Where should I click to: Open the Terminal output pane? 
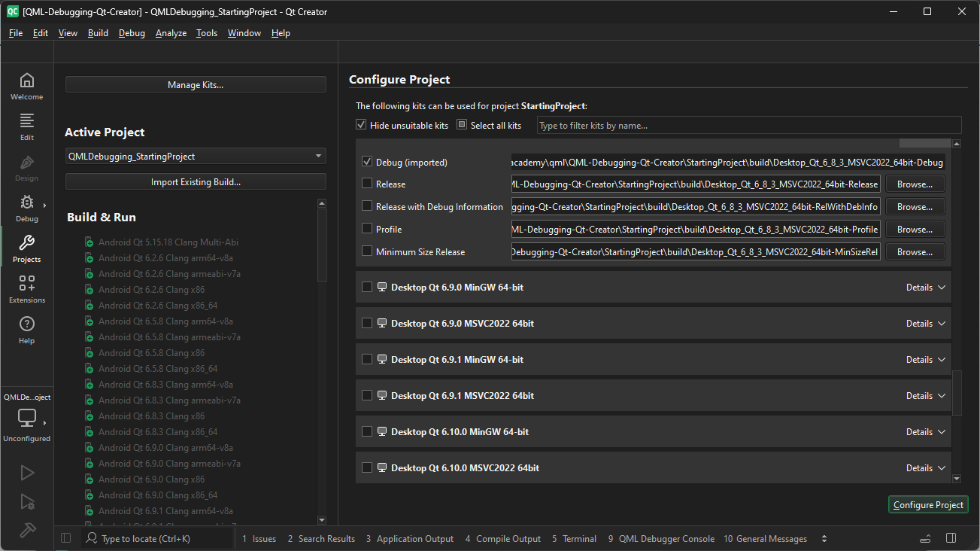574,538
